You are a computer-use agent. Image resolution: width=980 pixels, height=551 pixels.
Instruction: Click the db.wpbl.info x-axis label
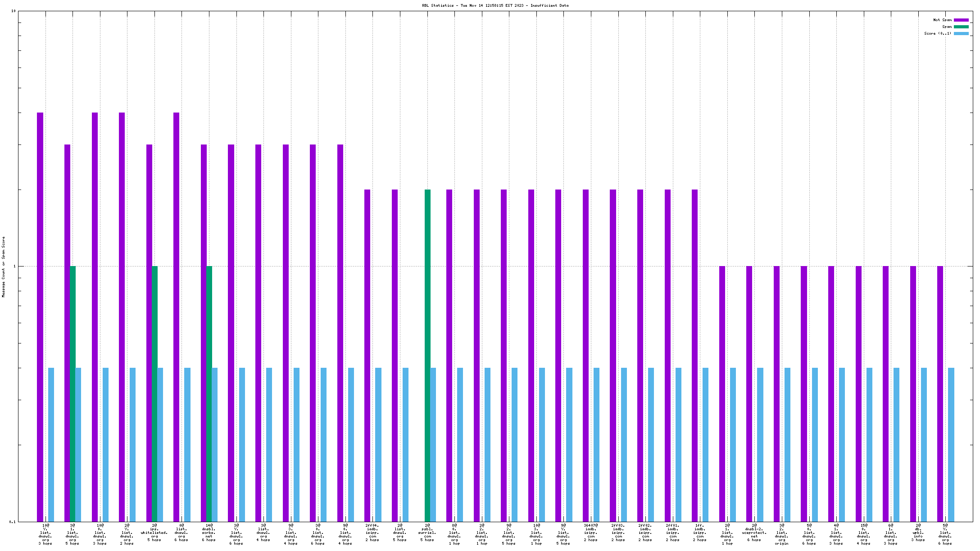(x=918, y=534)
